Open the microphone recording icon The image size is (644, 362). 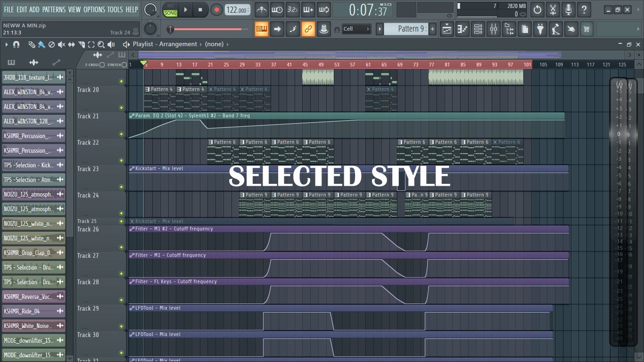click(x=569, y=9)
